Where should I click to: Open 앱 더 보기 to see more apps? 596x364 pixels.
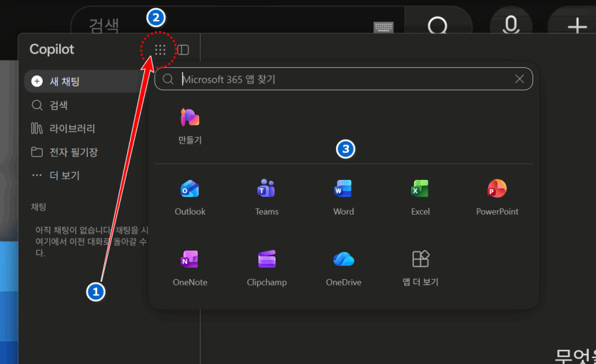420,268
